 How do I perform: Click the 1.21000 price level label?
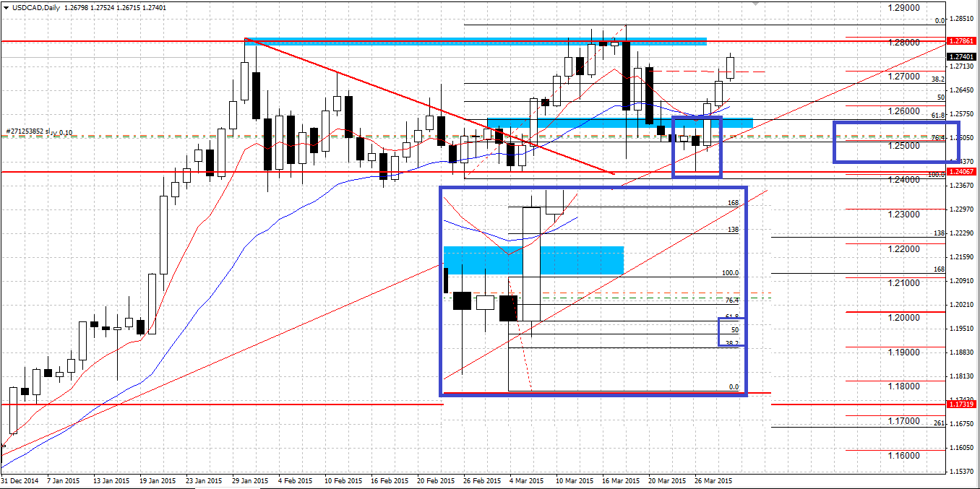tap(904, 283)
